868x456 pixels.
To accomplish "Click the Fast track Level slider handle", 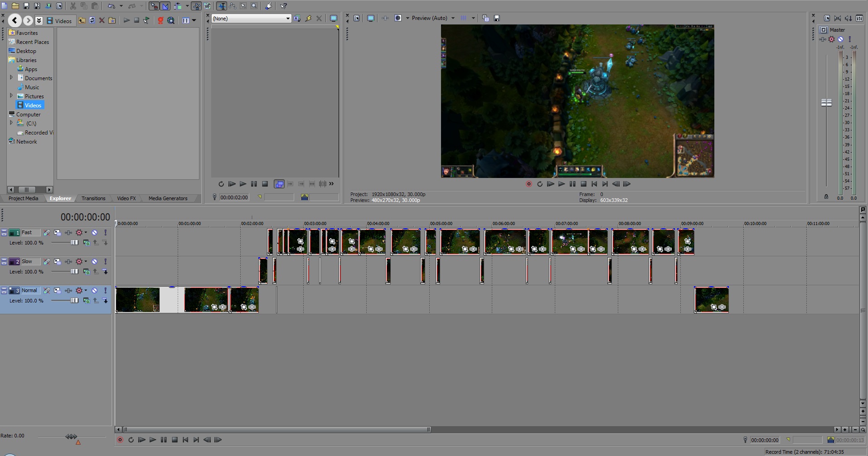I will 74,243.
